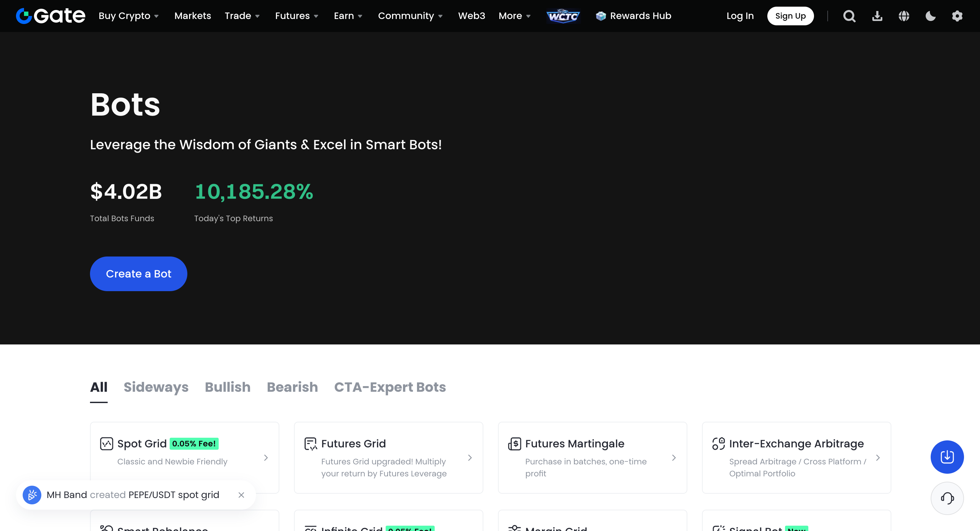980x531 pixels.
Task: Expand the Futures menu dropdown
Action: pos(296,16)
